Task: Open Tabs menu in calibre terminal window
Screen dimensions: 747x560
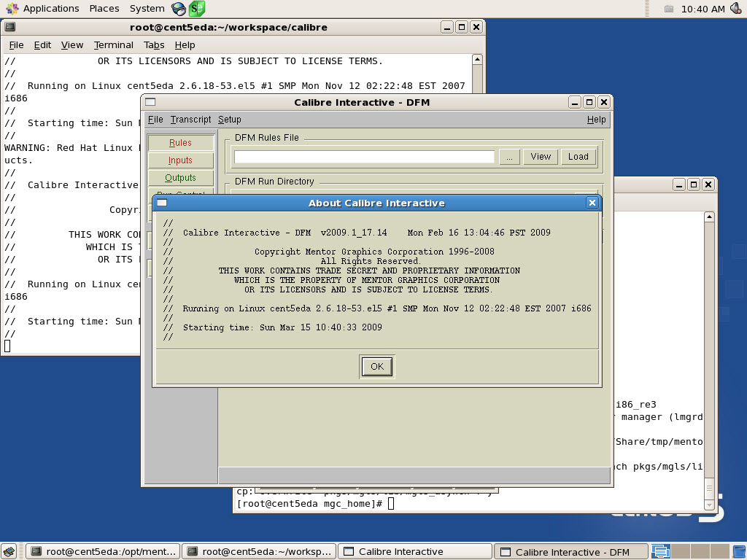Action: [x=154, y=44]
